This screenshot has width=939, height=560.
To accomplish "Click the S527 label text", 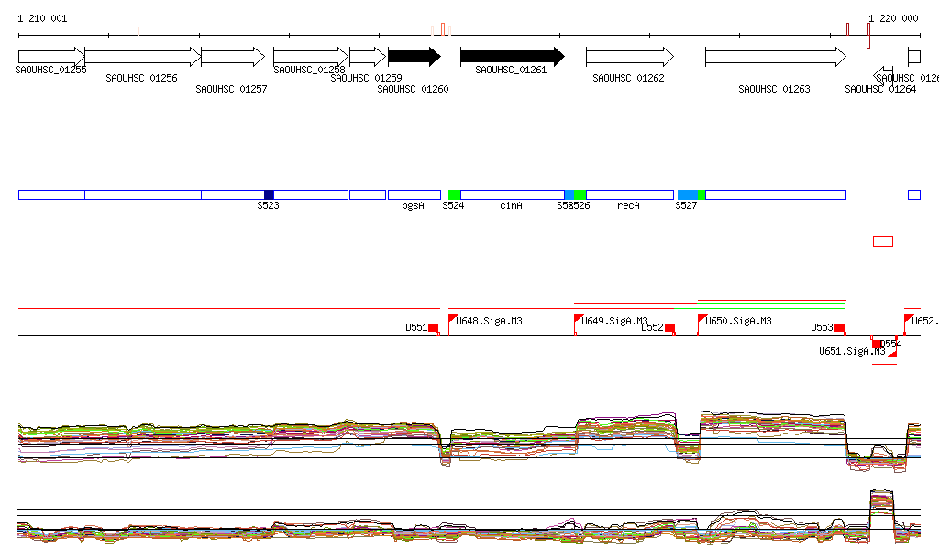I will pos(686,206).
